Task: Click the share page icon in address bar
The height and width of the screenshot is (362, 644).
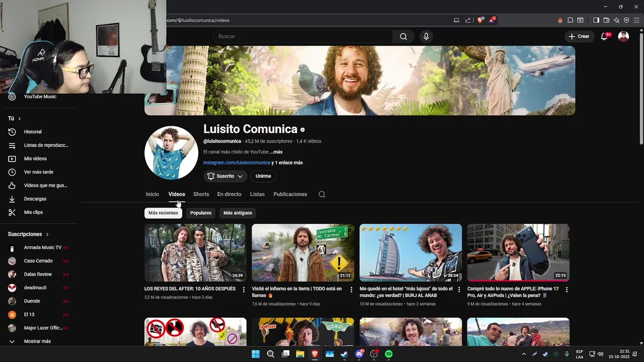Action: pos(468,20)
